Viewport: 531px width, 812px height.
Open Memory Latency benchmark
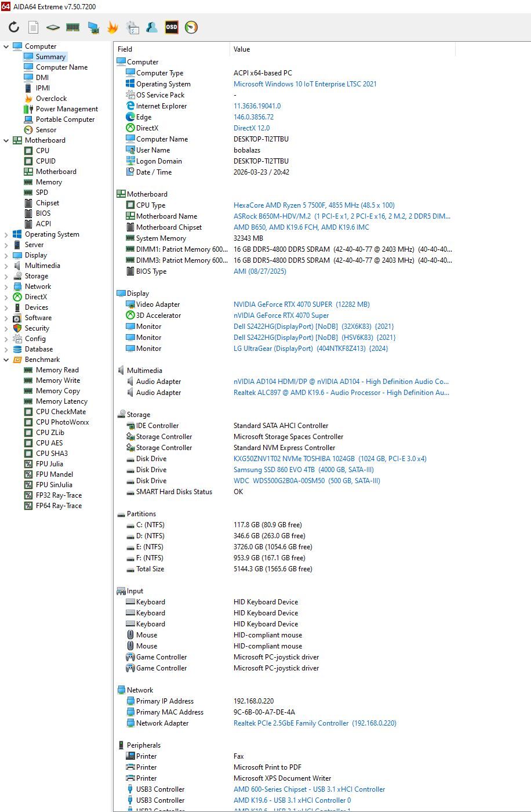point(61,401)
